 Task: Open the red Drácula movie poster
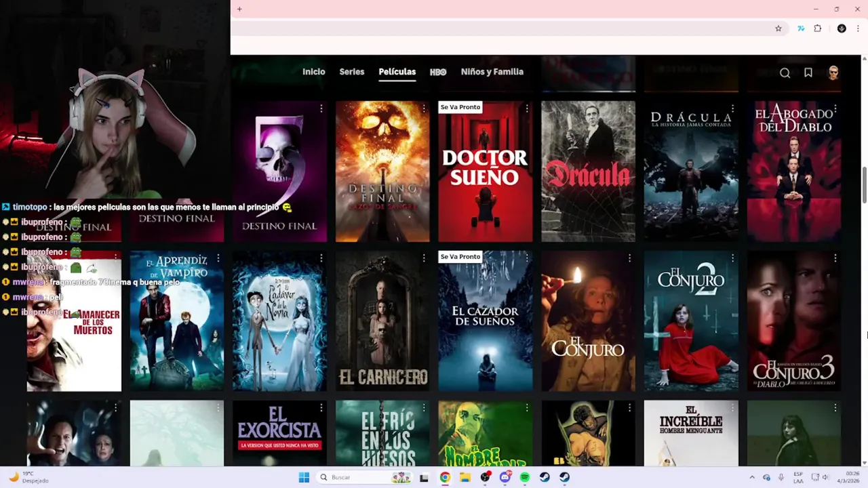coord(588,171)
